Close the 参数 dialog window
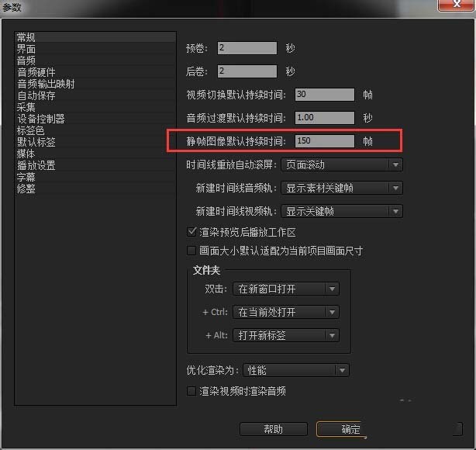 [456, 4]
